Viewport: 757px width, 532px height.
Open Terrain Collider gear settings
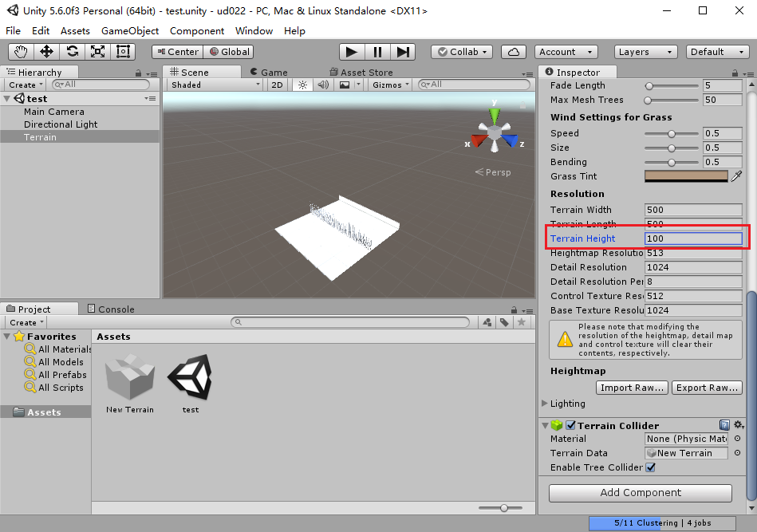pyautogui.click(x=739, y=425)
